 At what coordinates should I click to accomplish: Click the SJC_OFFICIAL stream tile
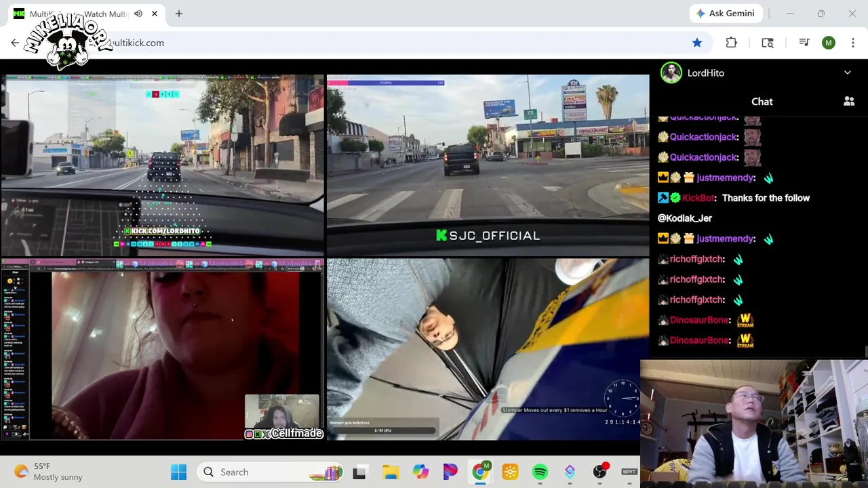[x=488, y=165]
